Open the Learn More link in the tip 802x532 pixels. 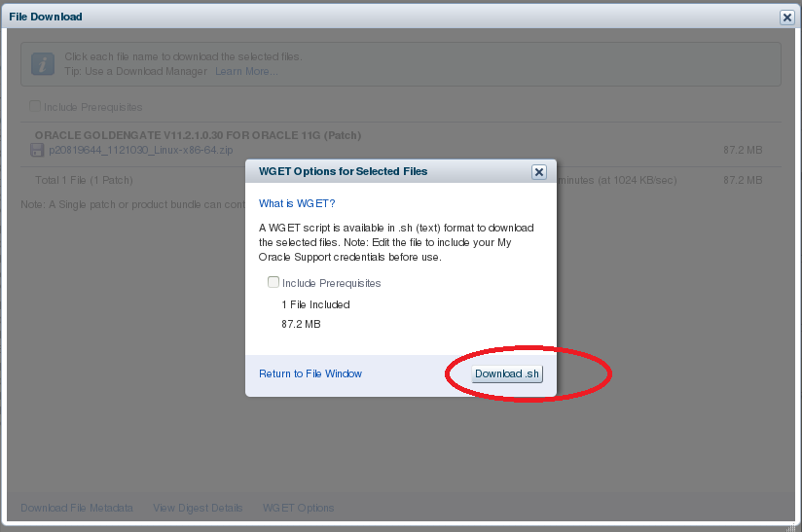(x=245, y=71)
